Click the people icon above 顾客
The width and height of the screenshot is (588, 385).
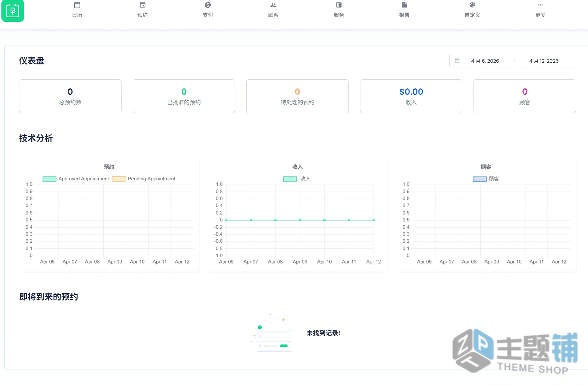click(x=273, y=5)
